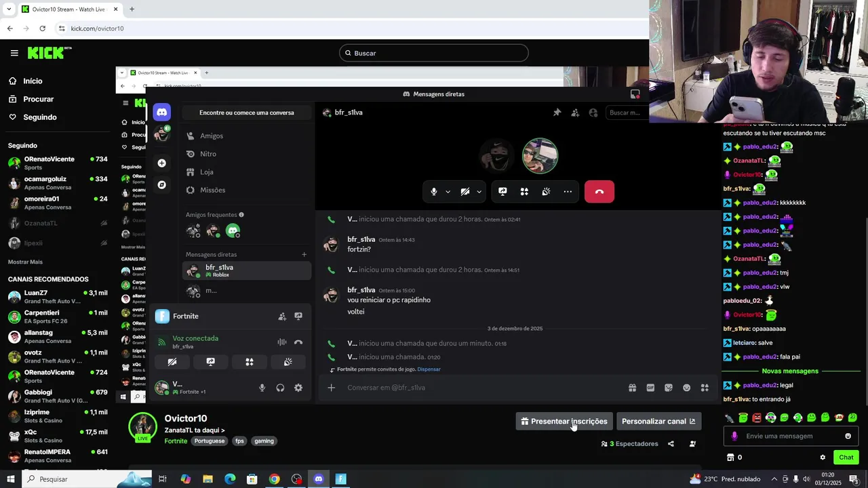The width and height of the screenshot is (868, 488).
Task: Open the apps launcher in Discord message bar
Action: (705, 388)
